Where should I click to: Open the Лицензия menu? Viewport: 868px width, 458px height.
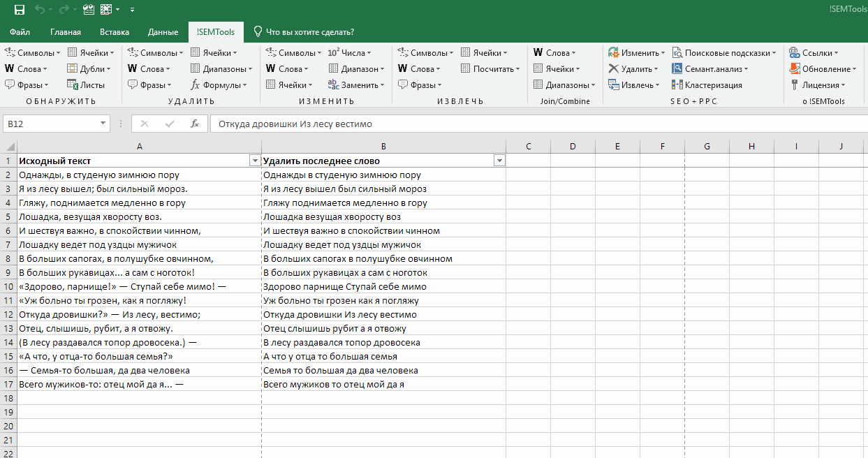(818, 84)
